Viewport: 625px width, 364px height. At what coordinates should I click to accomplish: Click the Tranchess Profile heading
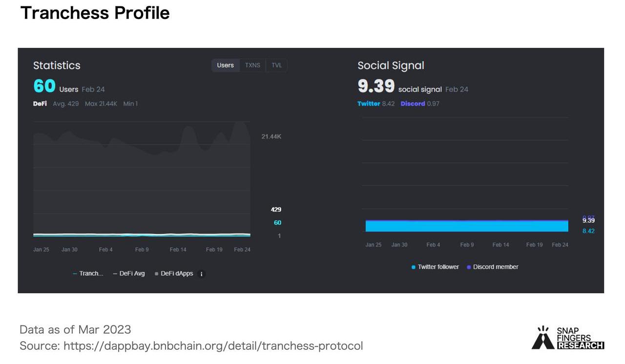[95, 13]
